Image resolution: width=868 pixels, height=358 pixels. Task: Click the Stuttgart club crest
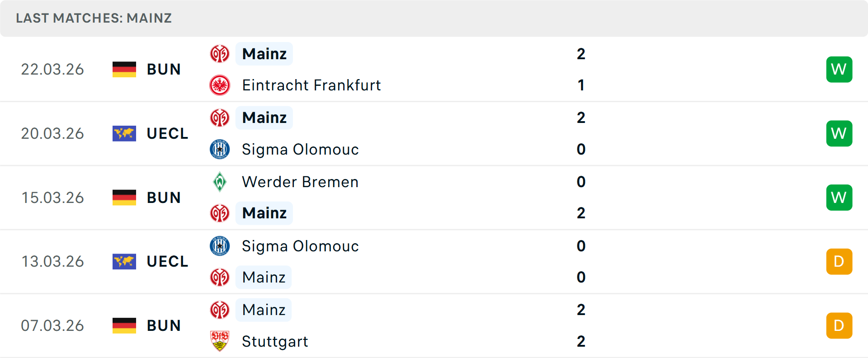[x=220, y=341]
